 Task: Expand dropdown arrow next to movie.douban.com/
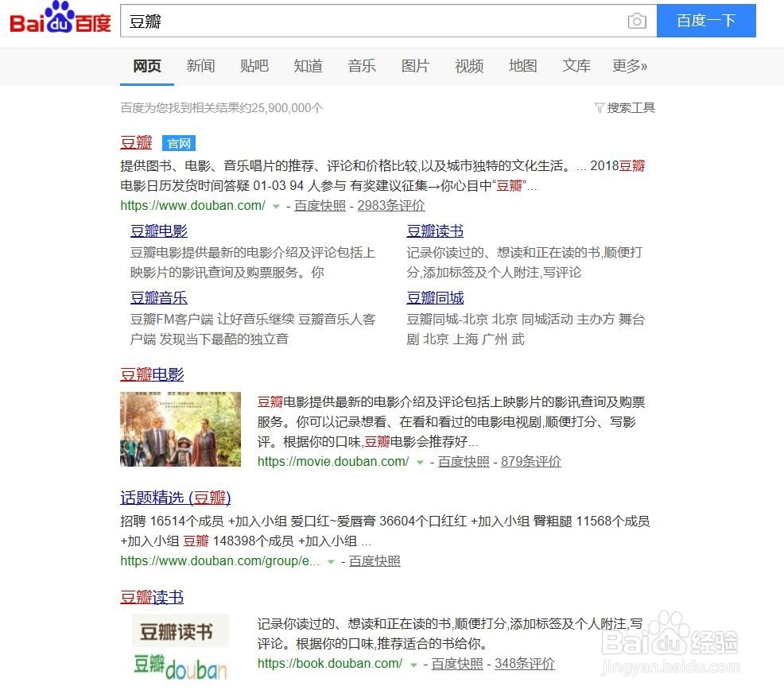420,462
